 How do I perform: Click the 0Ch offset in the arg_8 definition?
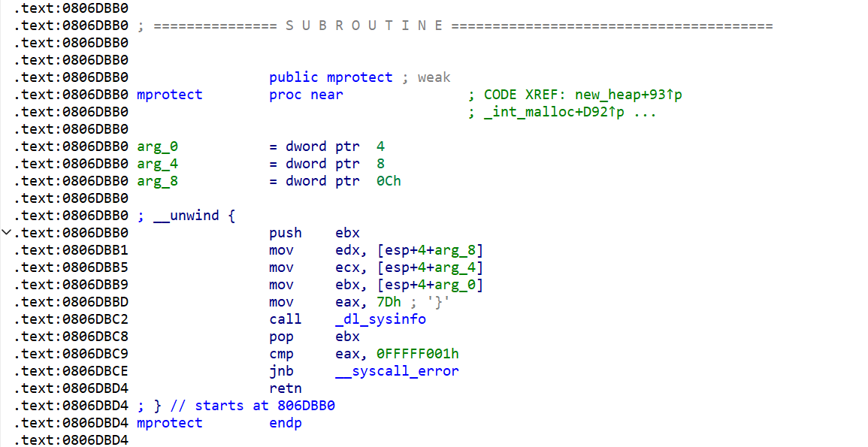389,180
